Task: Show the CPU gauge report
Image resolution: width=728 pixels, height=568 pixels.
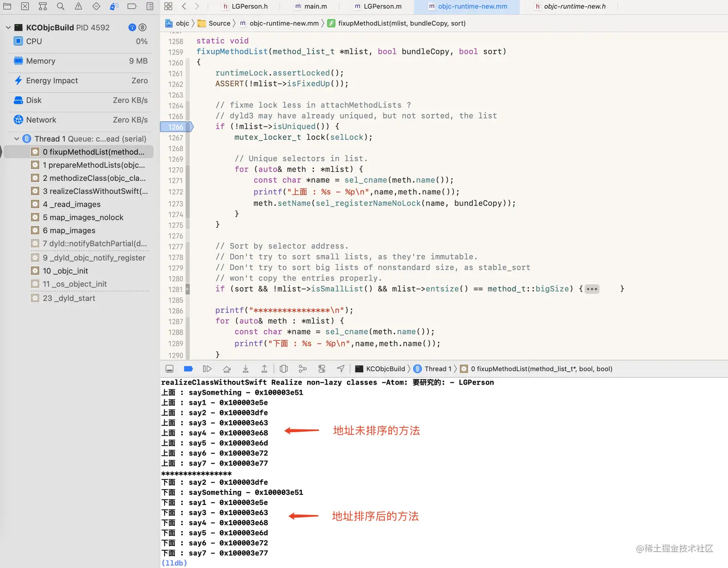Action: pos(80,41)
